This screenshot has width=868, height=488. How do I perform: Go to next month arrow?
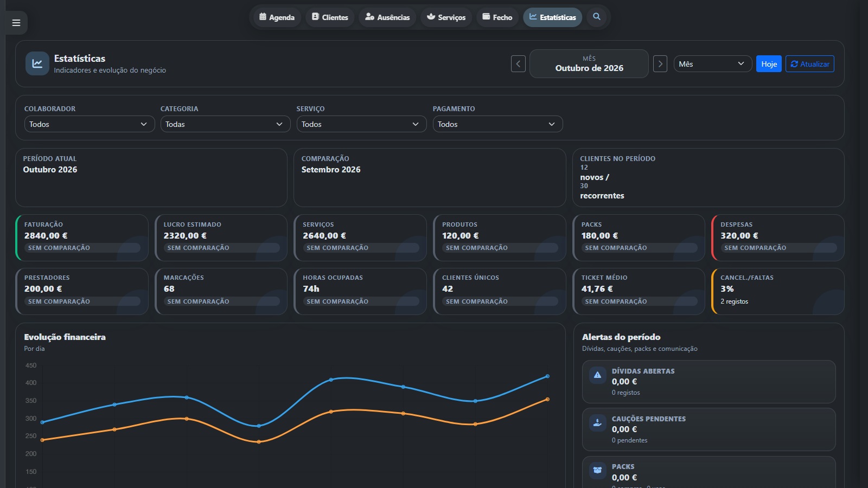click(x=660, y=64)
